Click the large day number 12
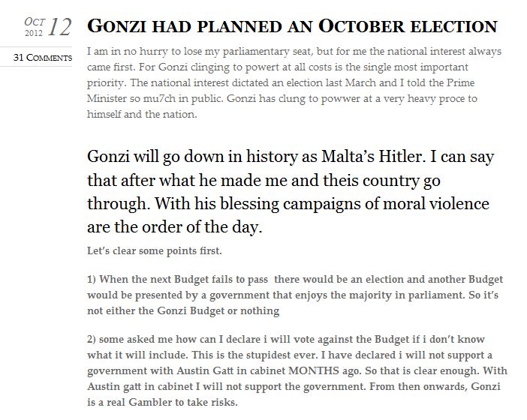Viewport: 527px width, 420px height. point(59,28)
